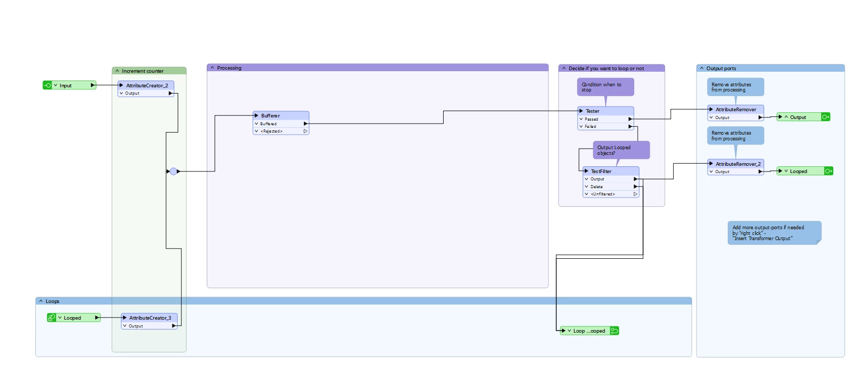Click the Loop ...ooped port end icon

click(x=615, y=331)
